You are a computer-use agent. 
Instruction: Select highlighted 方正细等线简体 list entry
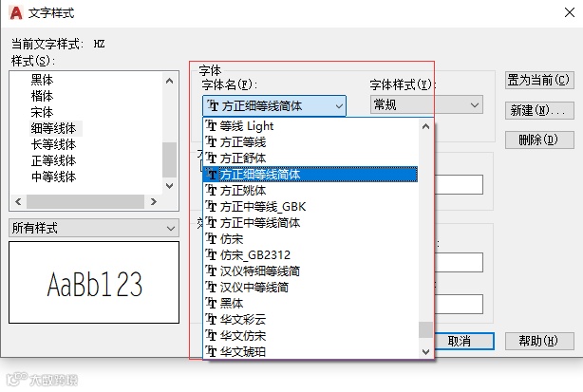[x=310, y=175]
